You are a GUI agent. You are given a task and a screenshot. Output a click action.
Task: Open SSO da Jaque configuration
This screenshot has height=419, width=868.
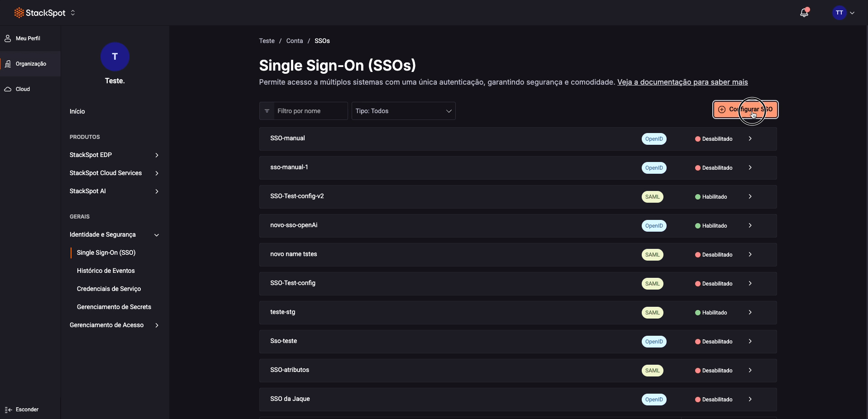point(750,399)
